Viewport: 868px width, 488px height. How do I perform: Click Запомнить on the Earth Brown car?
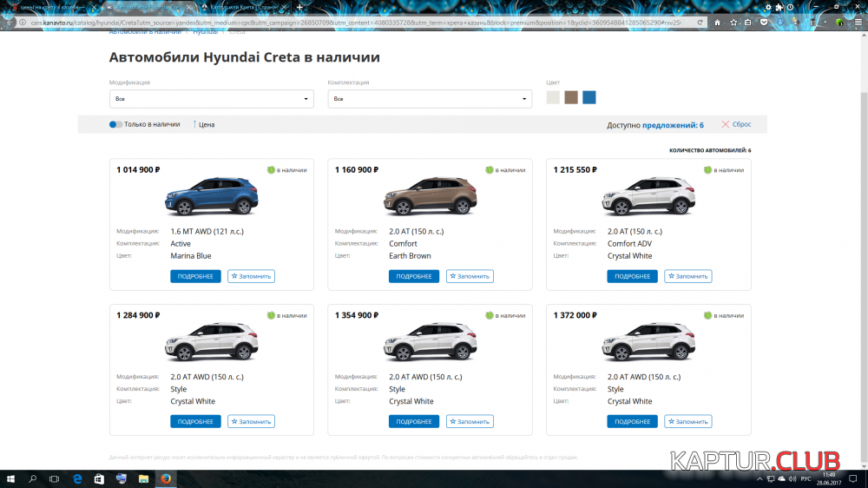click(x=470, y=276)
